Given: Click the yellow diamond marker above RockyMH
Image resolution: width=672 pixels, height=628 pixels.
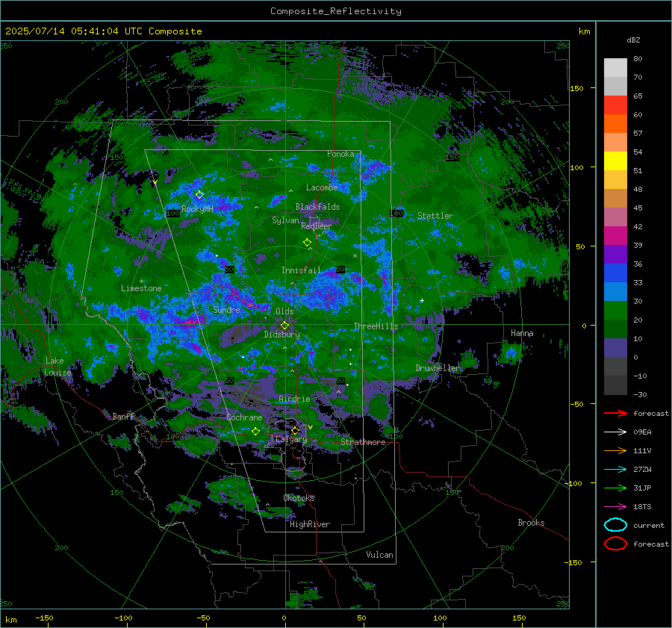Looking at the screenshot, I should pyautogui.click(x=199, y=195).
